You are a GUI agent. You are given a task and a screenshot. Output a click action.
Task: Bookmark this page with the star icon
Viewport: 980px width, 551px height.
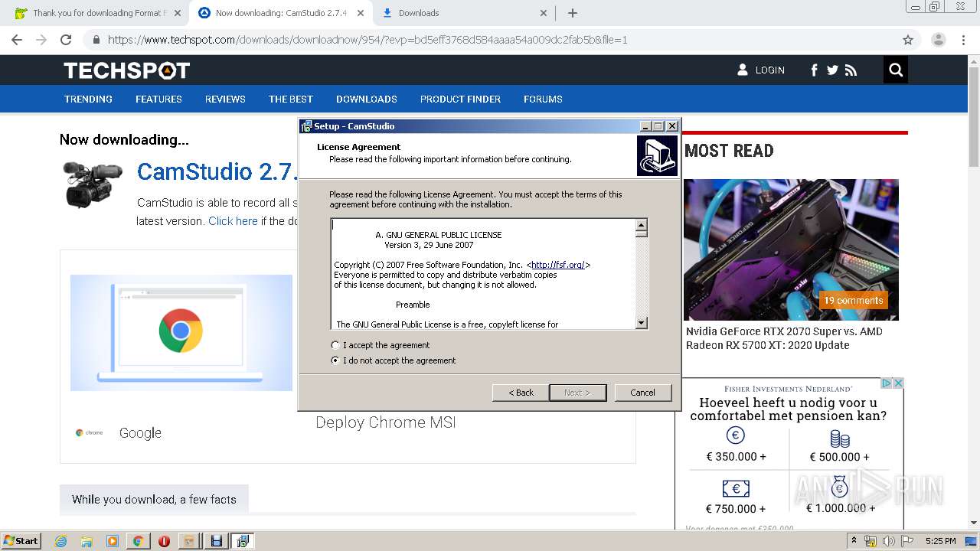pyautogui.click(x=908, y=40)
